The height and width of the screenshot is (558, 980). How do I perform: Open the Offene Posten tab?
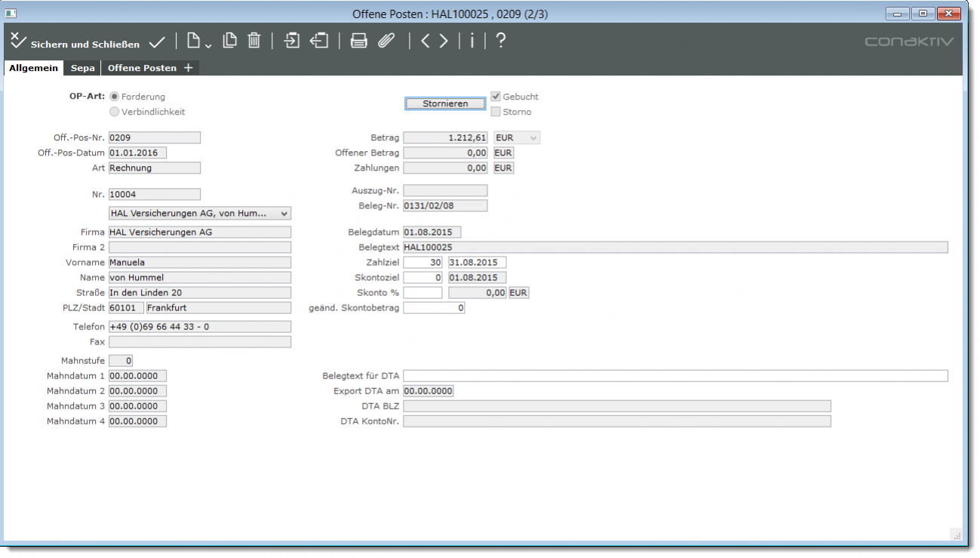[x=142, y=68]
